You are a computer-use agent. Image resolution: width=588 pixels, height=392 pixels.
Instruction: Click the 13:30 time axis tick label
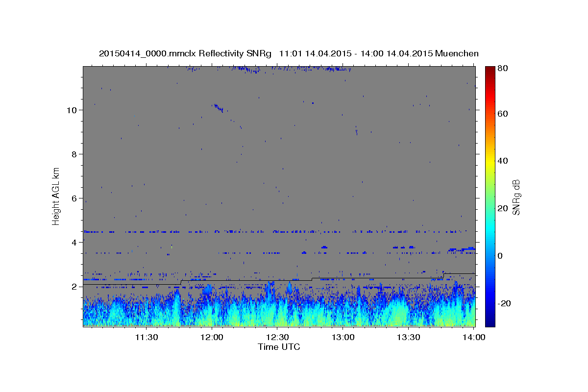coord(409,337)
